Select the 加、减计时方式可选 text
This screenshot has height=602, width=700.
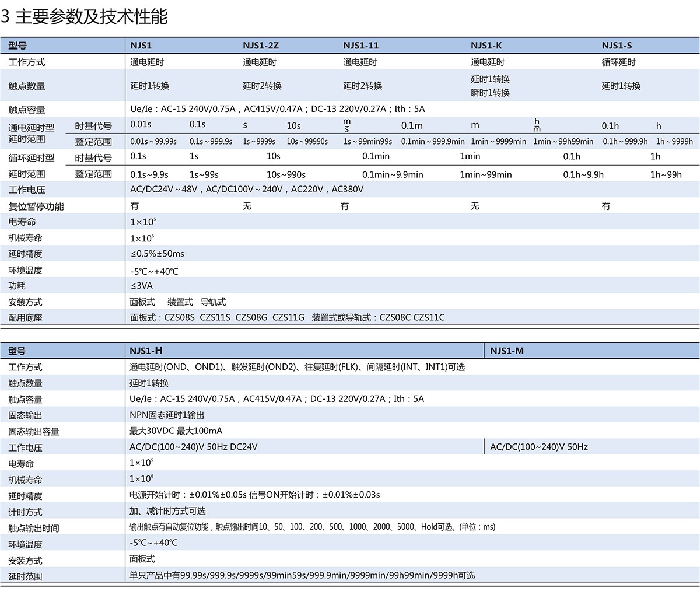coord(167,511)
